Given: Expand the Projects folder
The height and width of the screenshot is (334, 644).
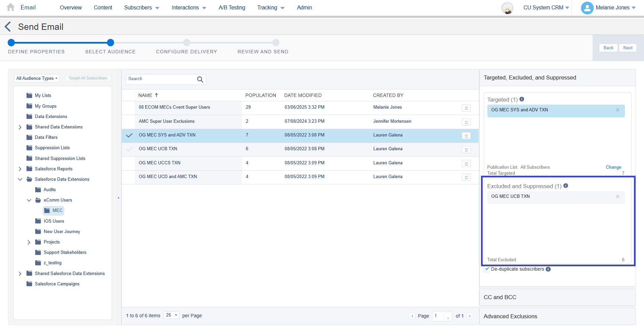Looking at the screenshot, I should [x=29, y=242].
